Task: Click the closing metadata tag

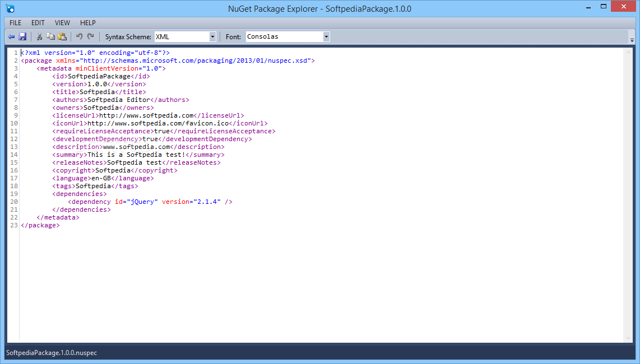Action: (x=58, y=217)
